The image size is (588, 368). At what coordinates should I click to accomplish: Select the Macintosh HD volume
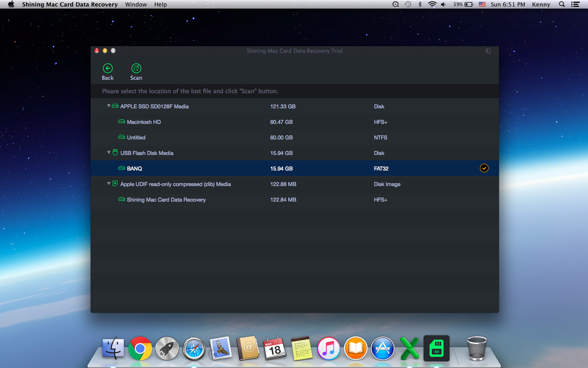[144, 122]
